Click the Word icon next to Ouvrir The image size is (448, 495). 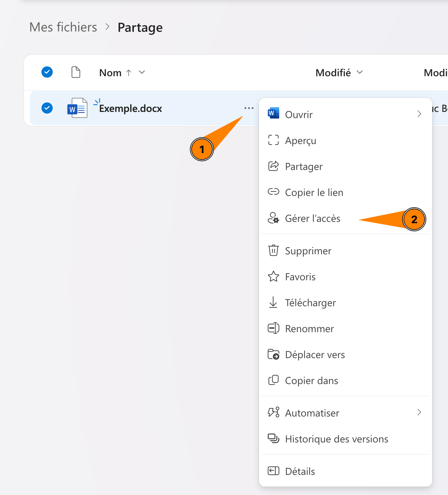273,114
